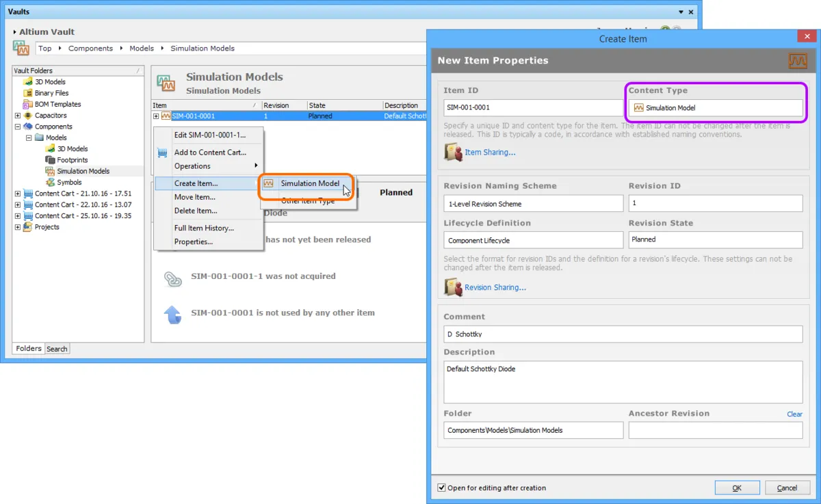Image resolution: width=821 pixels, height=504 pixels.
Task: Expand the Projects folder node
Action: point(18,227)
